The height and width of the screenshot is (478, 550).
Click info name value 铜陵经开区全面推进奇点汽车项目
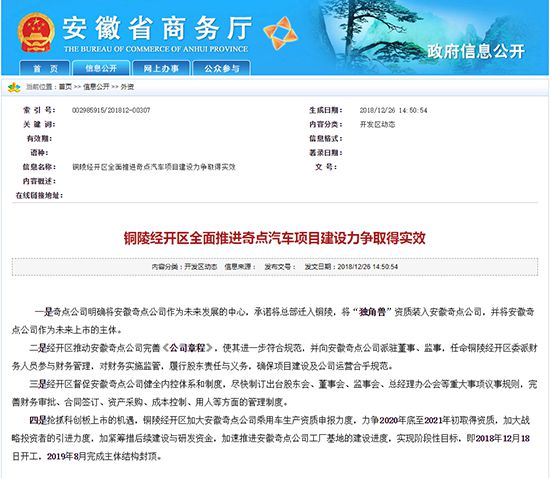coord(154,167)
